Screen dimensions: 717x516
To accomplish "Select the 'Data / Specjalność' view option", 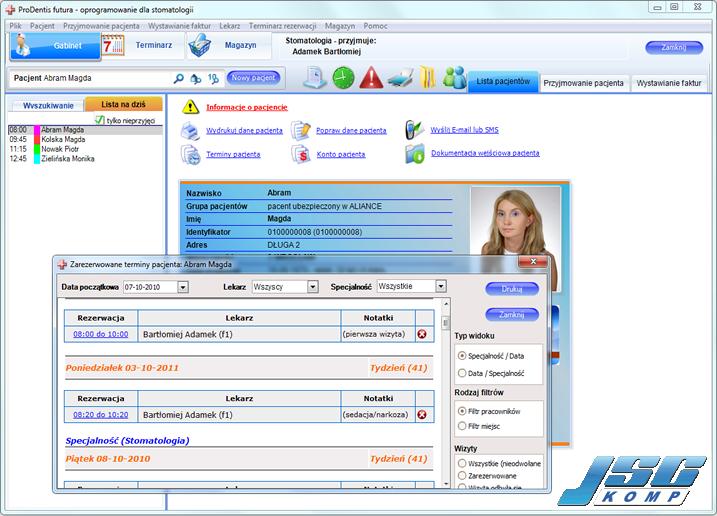I will click(462, 373).
